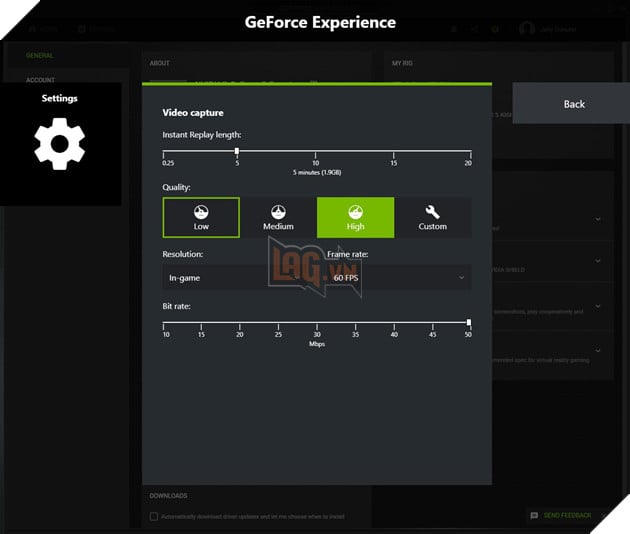630x534 pixels.
Task: Select the Low quality preset
Action: tap(201, 217)
